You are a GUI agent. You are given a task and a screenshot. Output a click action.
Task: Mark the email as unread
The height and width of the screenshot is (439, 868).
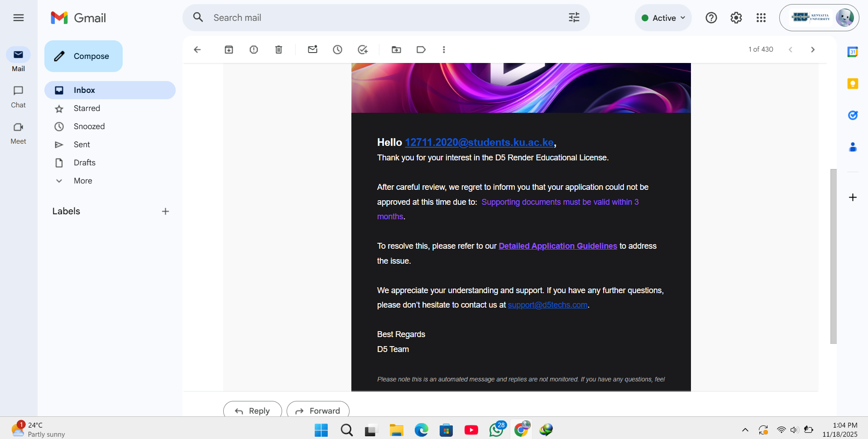[x=312, y=49]
